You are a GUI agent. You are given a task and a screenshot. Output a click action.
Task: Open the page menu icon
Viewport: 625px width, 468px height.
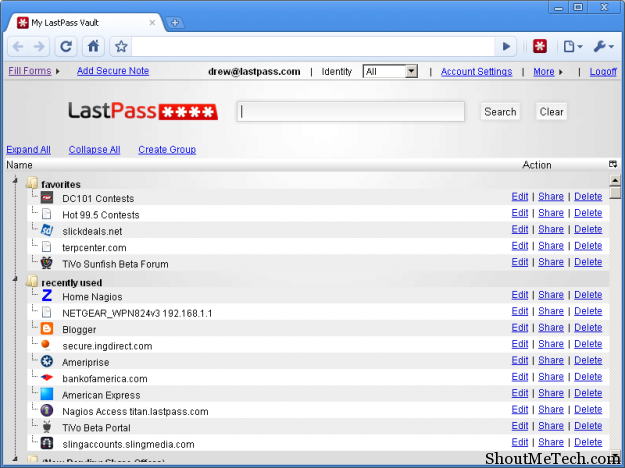pos(573,47)
